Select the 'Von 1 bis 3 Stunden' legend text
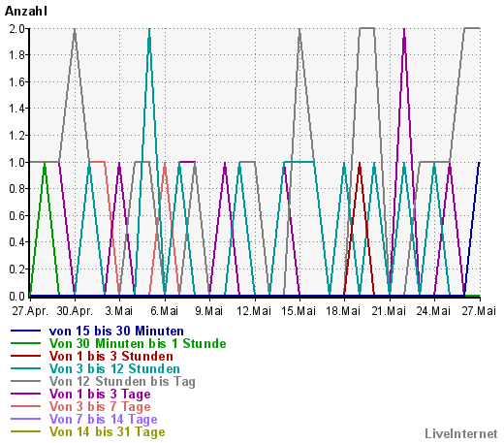The width and height of the screenshot is (504, 443). pyautogui.click(x=111, y=356)
